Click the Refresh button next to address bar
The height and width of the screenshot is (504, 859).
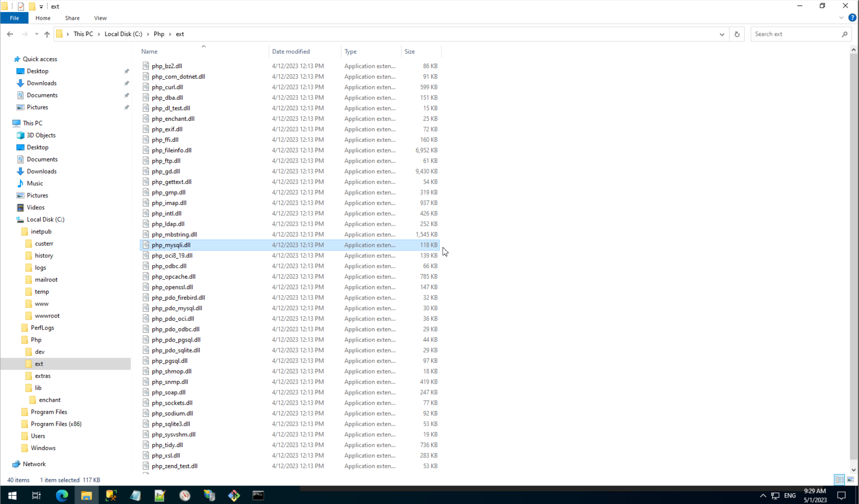click(737, 34)
